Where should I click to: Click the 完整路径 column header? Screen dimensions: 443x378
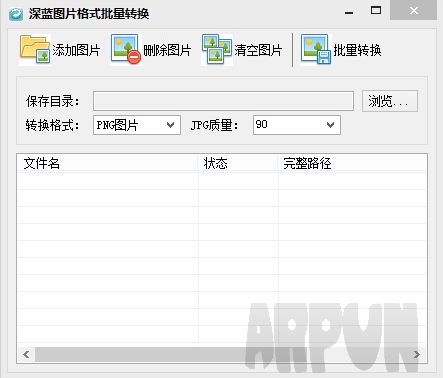tap(352, 163)
